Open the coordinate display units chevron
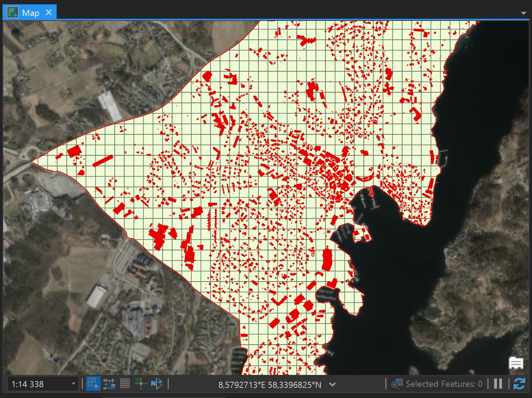The width and height of the screenshot is (532, 398). tap(332, 385)
